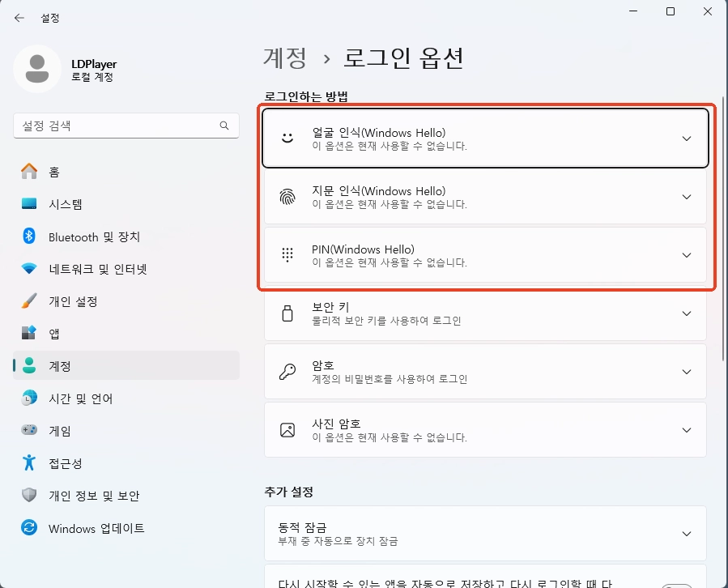Screen dimensions: 728x588
Task: Go to Bluetooth 및 장치 section
Action: [x=126, y=236]
